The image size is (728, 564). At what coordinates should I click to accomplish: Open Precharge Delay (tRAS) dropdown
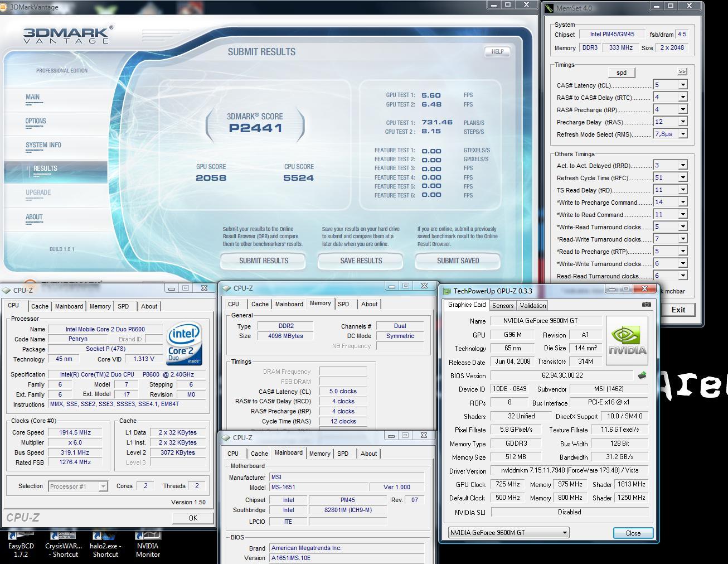(683, 122)
